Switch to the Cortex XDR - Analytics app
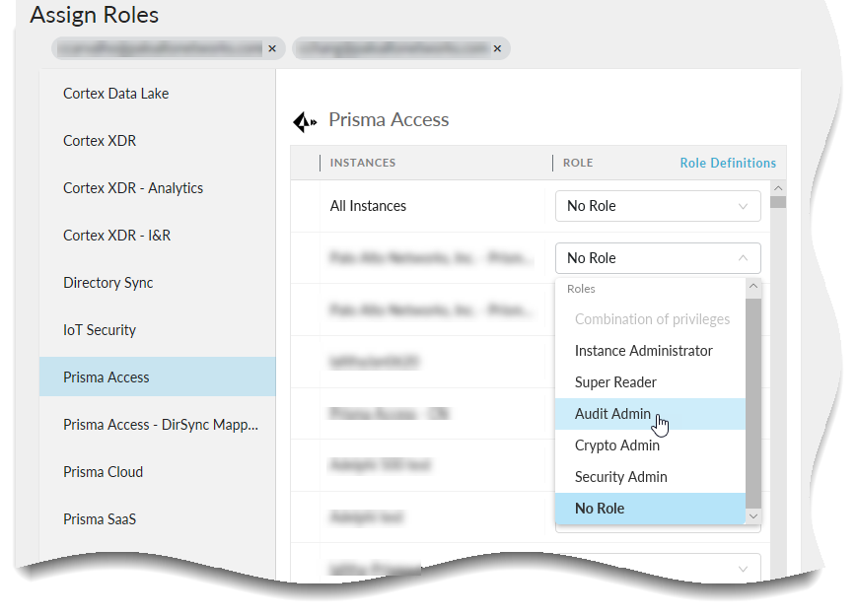The width and height of the screenshot is (858, 616). click(x=132, y=188)
